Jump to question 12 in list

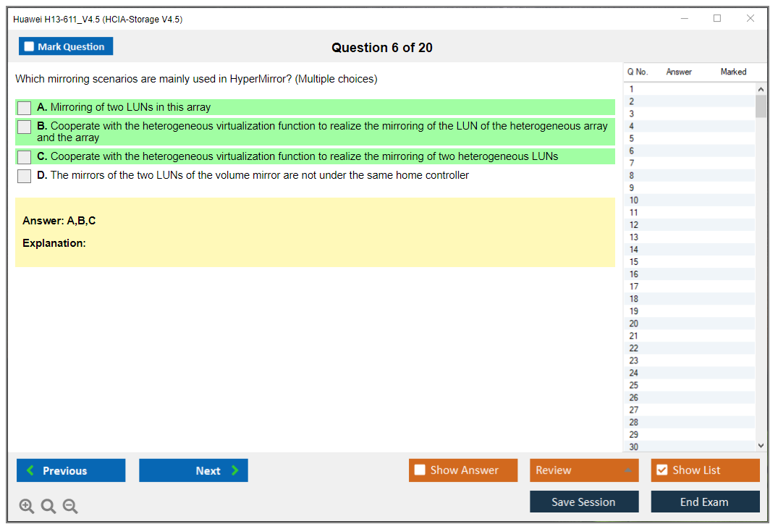click(x=634, y=225)
